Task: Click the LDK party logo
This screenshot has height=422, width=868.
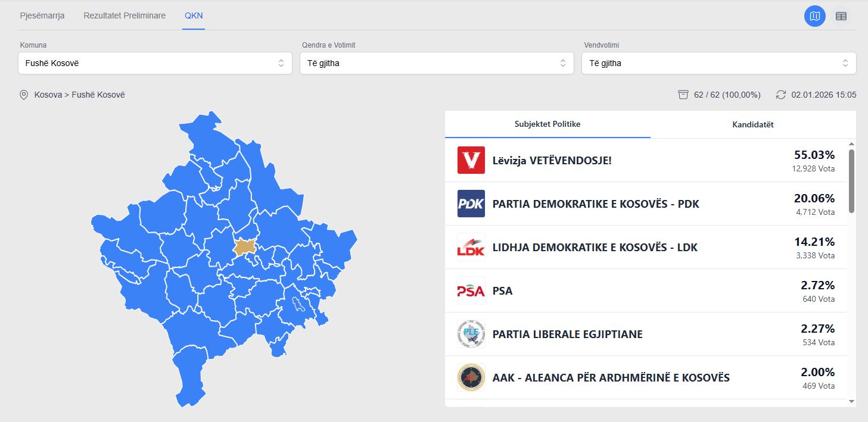Action: [471, 247]
